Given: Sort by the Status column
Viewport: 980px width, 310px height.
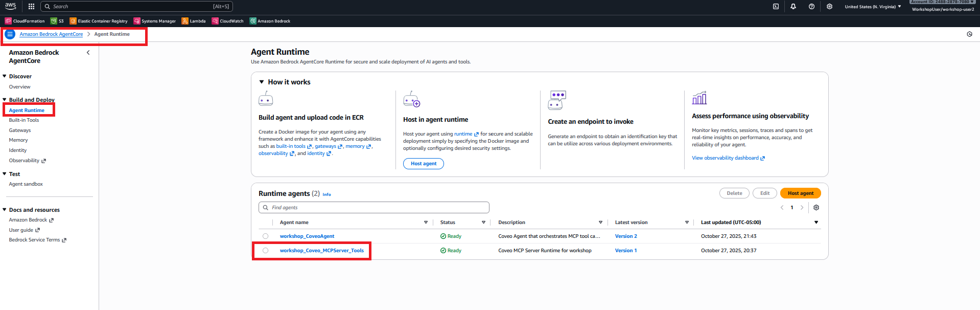Looking at the screenshot, I should coord(483,223).
